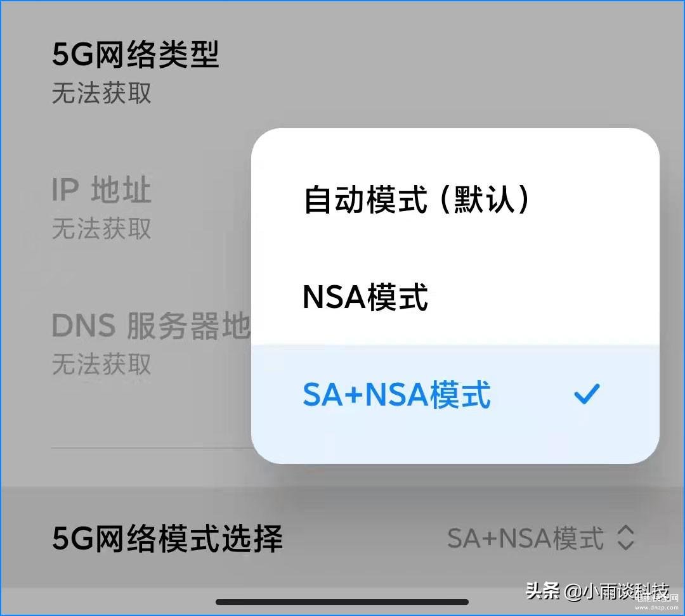Click the 头条 @小雨谈科技 watermark

tap(597, 591)
